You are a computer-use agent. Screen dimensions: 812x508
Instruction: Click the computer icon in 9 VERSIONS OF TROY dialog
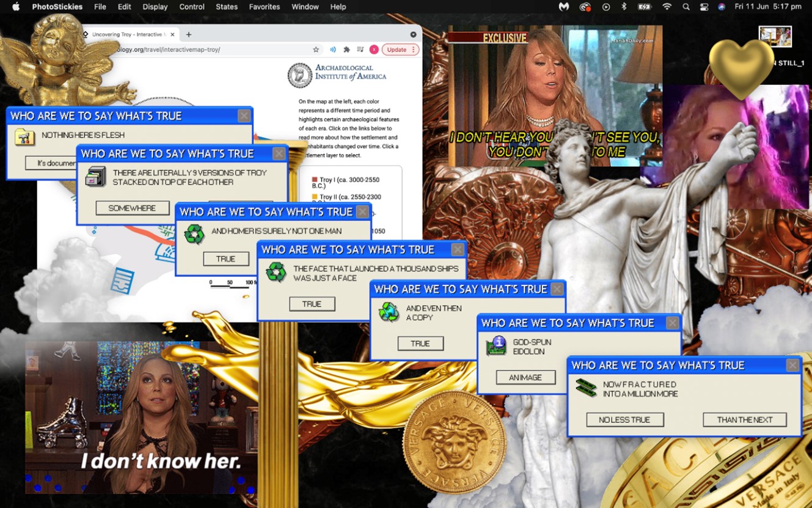point(95,176)
